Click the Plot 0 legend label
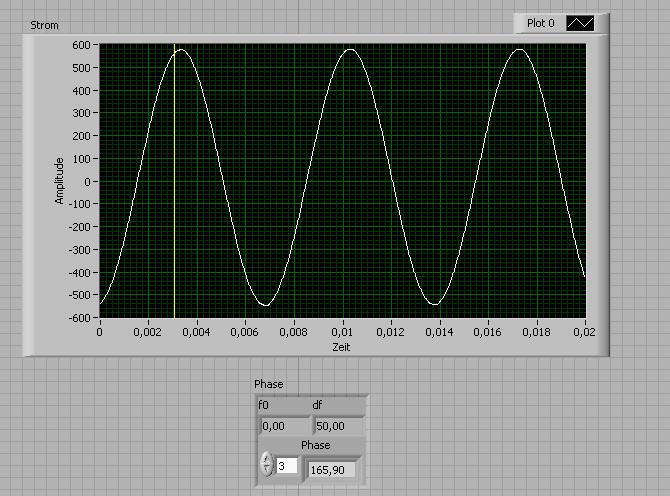 (x=540, y=23)
